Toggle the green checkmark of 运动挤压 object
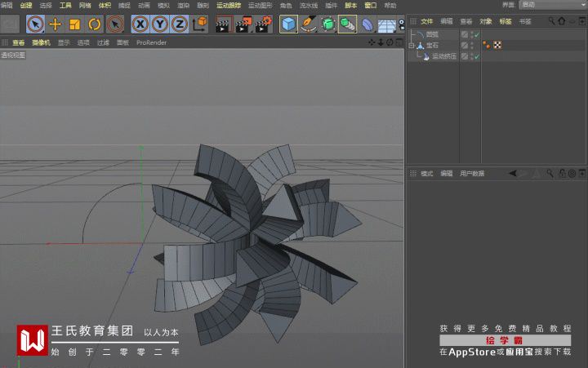 point(475,56)
